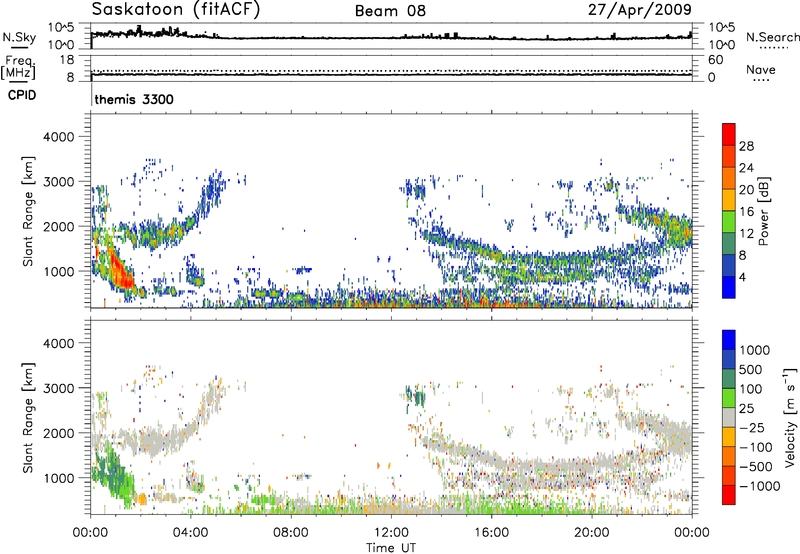Click the '4000' tick on power panel

click(58, 137)
